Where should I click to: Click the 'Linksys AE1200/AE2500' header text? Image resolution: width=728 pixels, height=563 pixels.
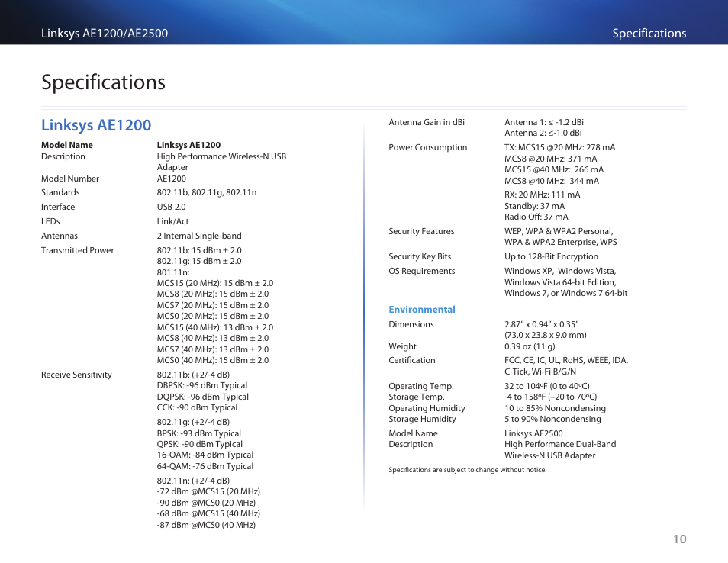coord(105,34)
